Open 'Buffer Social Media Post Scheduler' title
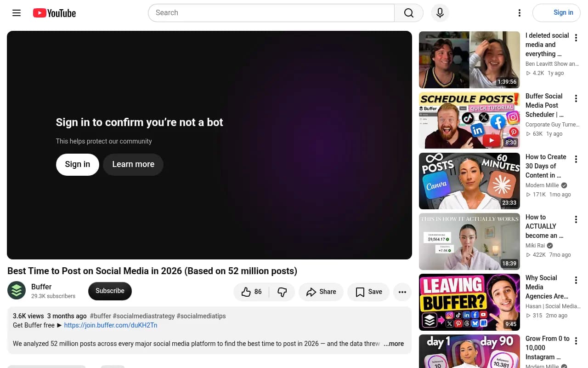The width and height of the screenshot is (588, 368). [545, 105]
